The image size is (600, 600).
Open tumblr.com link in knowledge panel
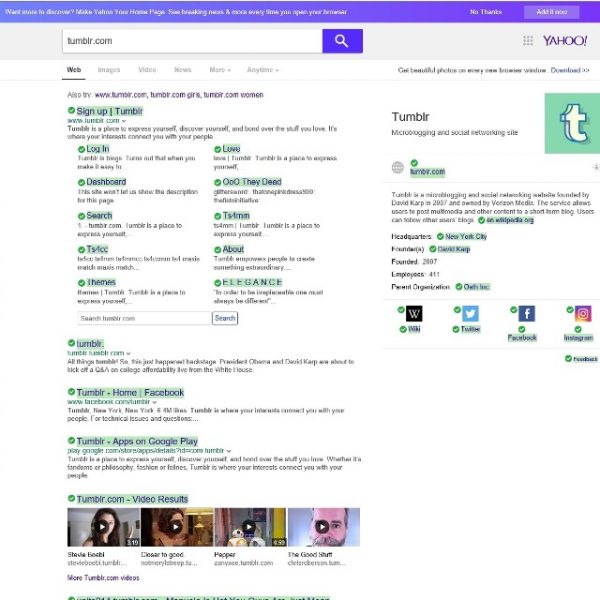[427, 171]
